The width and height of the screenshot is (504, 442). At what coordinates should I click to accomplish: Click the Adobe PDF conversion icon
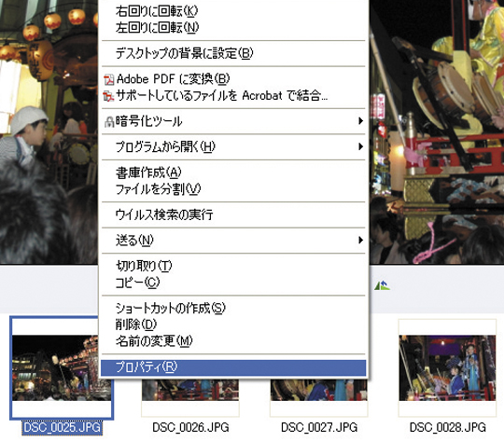pos(109,79)
